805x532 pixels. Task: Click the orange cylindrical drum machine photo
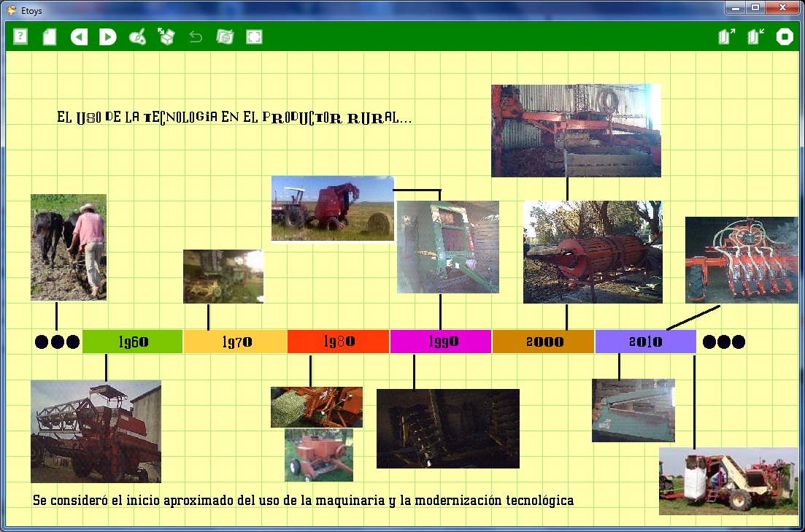coord(593,252)
